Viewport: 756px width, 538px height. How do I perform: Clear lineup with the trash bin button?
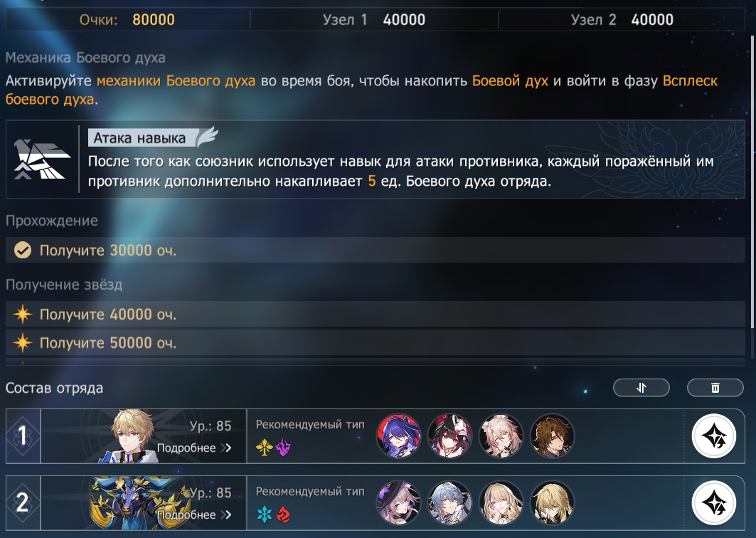click(715, 388)
